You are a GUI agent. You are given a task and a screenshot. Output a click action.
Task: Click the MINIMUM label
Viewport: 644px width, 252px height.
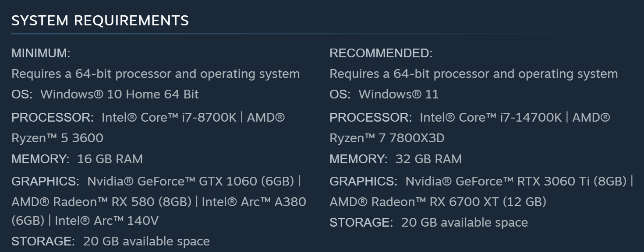pos(41,53)
